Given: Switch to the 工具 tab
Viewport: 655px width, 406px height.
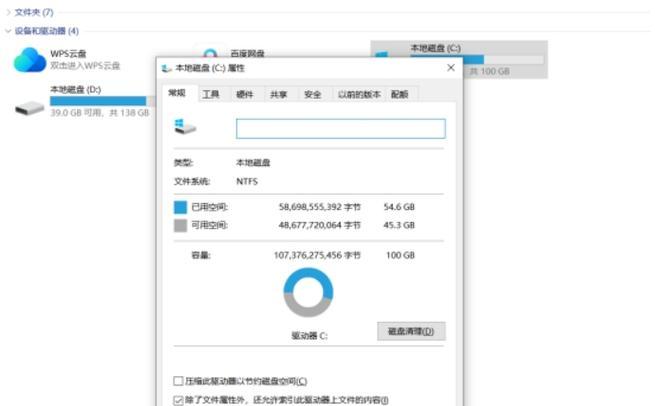Looking at the screenshot, I should point(211,94).
